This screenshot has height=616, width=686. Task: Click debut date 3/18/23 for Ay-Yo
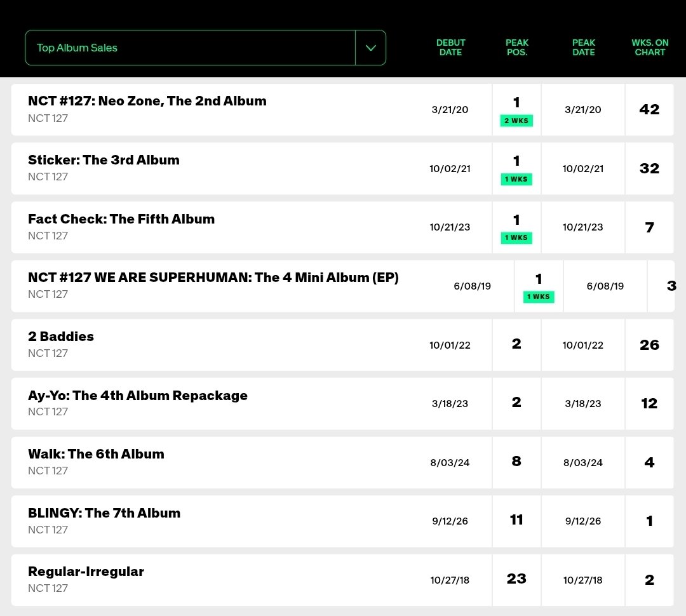tap(450, 404)
